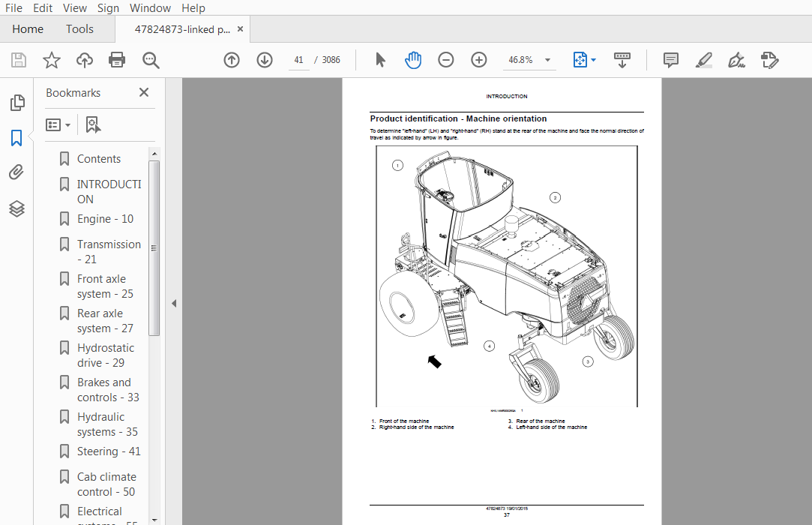
Task: Open the Layers side panel
Action: click(16, 208)
